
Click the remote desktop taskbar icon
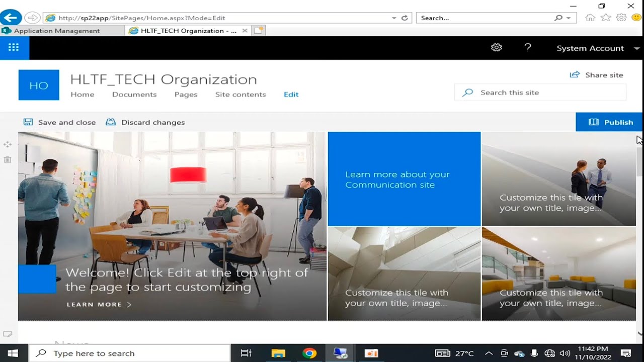pyautogui.click(x=340, y=353)
